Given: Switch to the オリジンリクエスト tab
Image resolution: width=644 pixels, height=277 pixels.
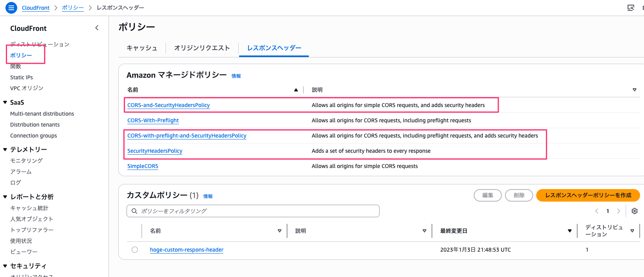Looking at the screenshot, I should coord(202,48).
